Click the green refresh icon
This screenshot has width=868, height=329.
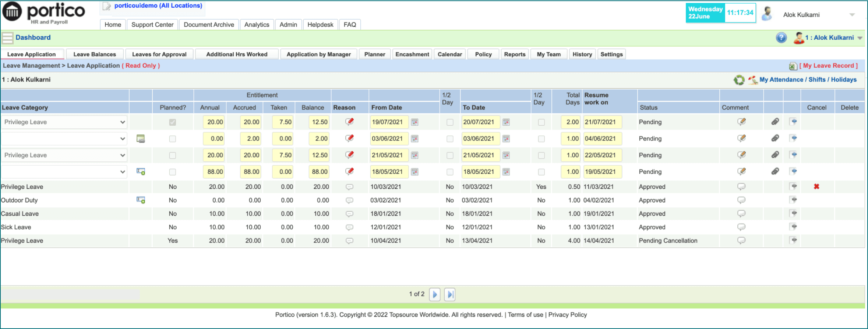pyautogui.click(x=738, y=80)
